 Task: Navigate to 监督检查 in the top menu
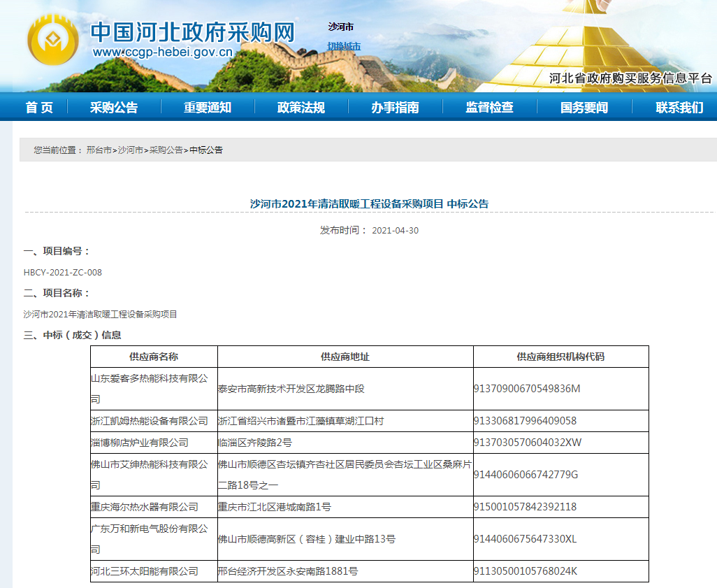coord(489,108)
